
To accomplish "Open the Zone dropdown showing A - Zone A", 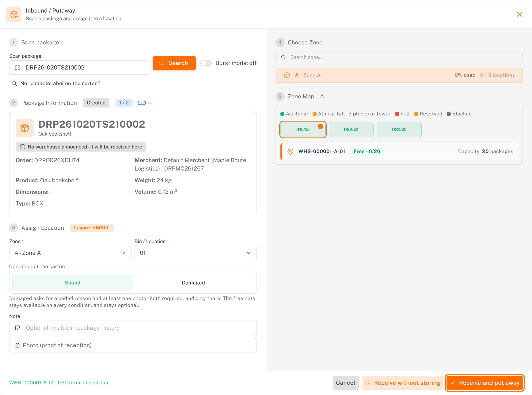I will point(70,253).
